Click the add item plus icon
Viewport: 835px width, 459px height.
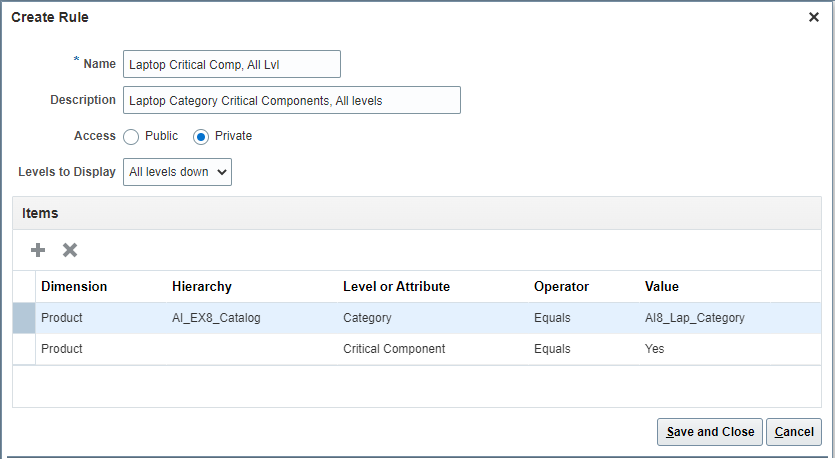click(38, 250)
